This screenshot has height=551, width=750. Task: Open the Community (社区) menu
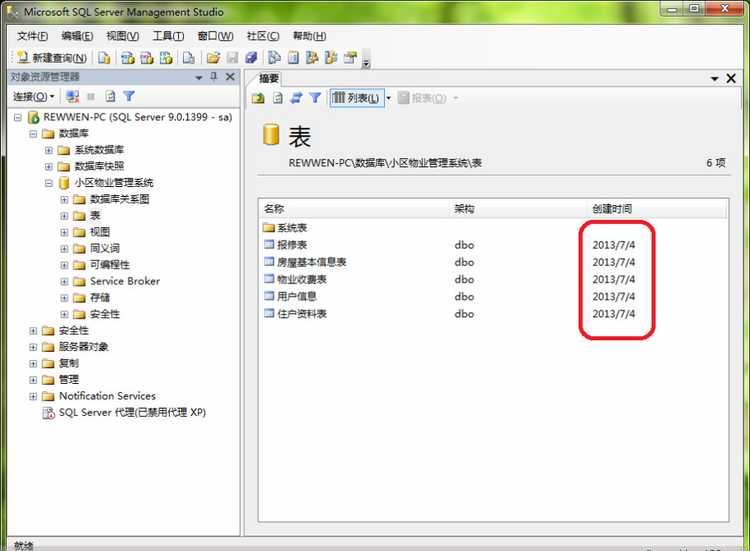263,36
